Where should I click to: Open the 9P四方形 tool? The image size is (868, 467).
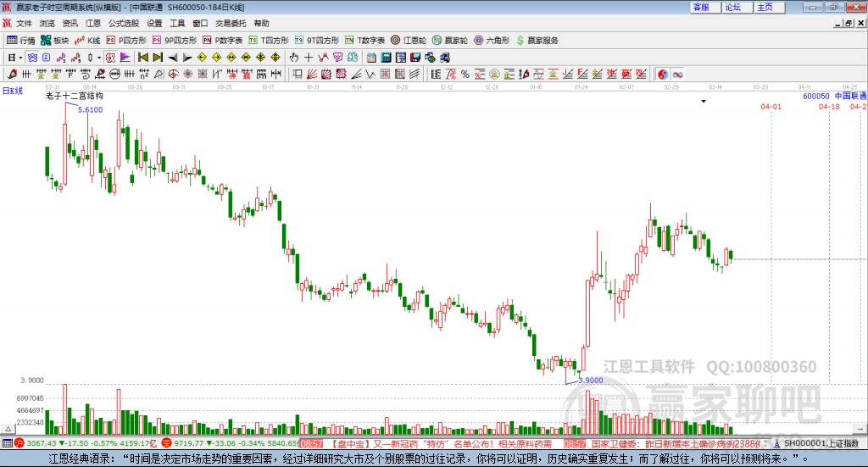click(x=175, y=41)
